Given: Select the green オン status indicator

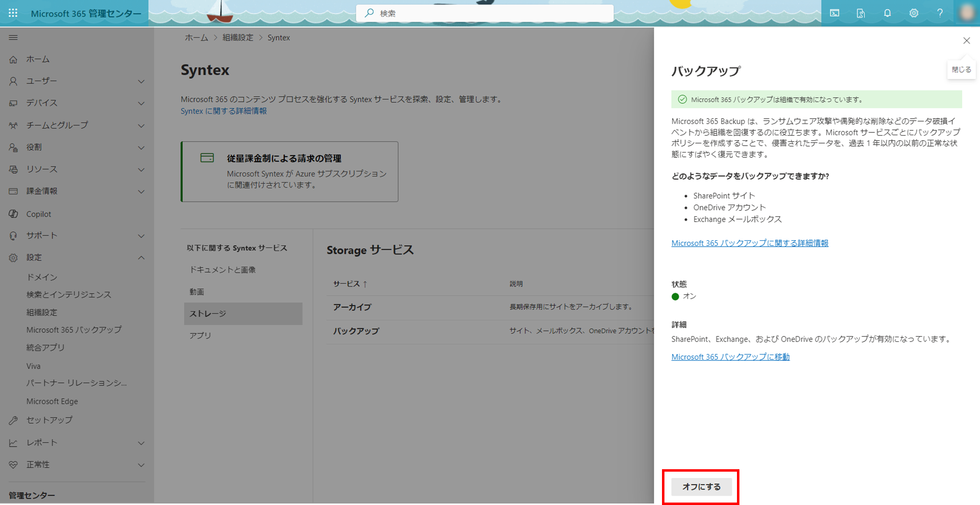Looking at the screenshot, I should coord(675,296).
